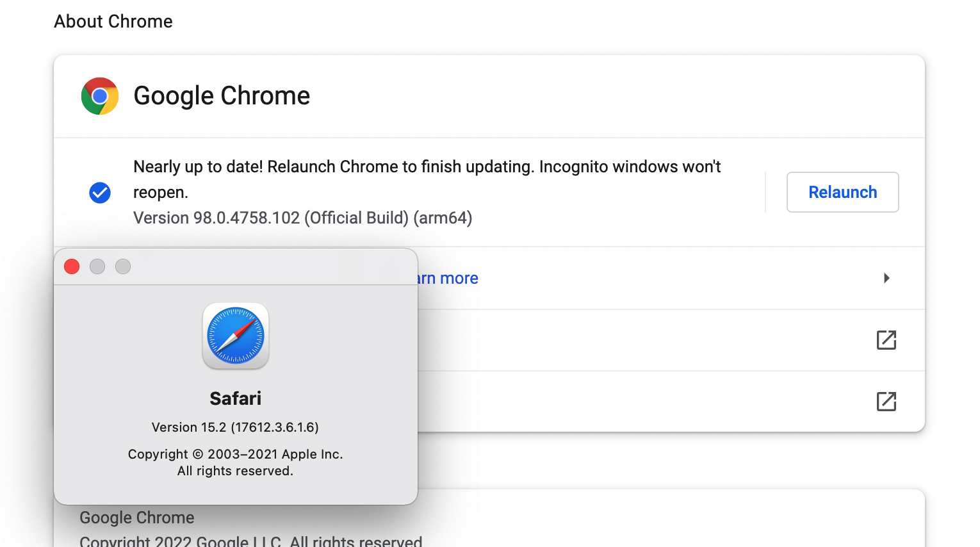This screenshot has width=980, height=547.
Task: Click the Safari window's disabled zoom button
Action: pos(123,266)
